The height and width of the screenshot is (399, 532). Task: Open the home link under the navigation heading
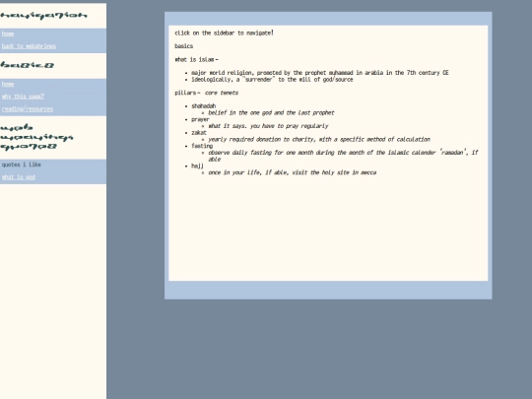8,33
